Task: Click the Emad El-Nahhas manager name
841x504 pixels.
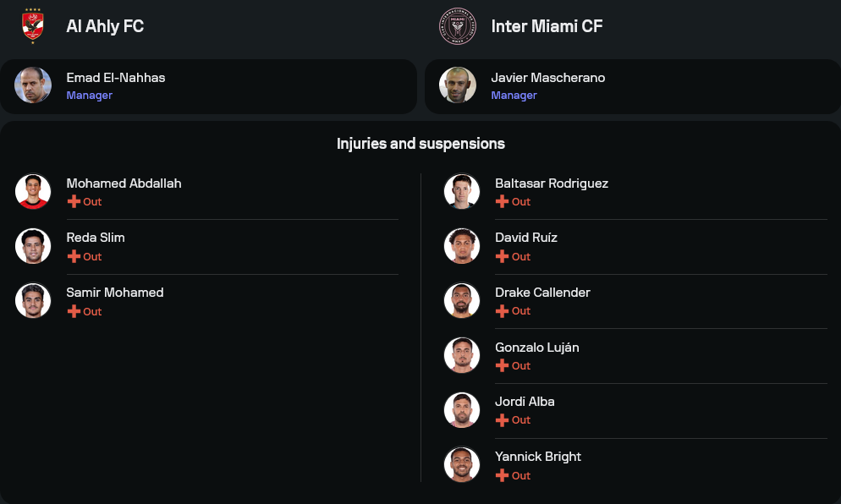Action: (116, 78)
